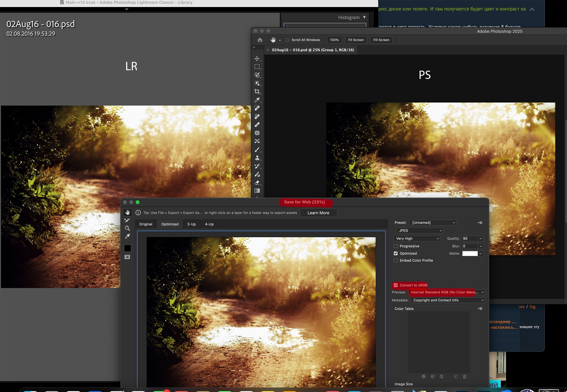Click the Learn More button
The image size is (567, 392).
click(318, 213)
